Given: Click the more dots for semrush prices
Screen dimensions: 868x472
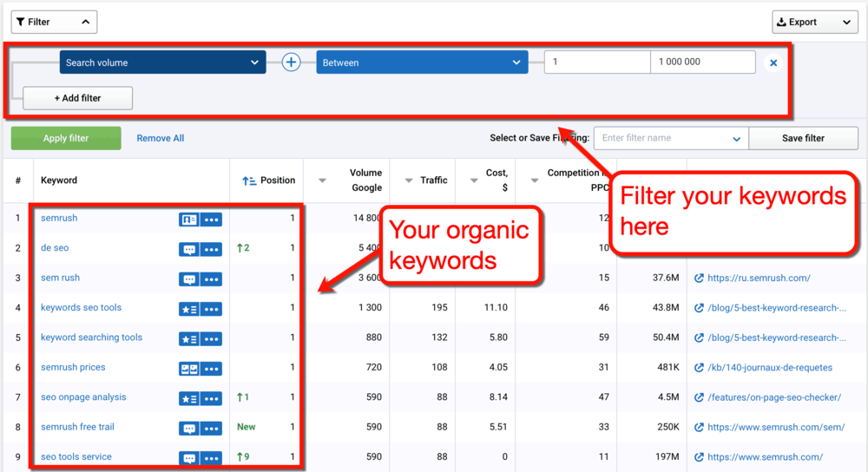Looking at the screenshot, I should 212,369.
